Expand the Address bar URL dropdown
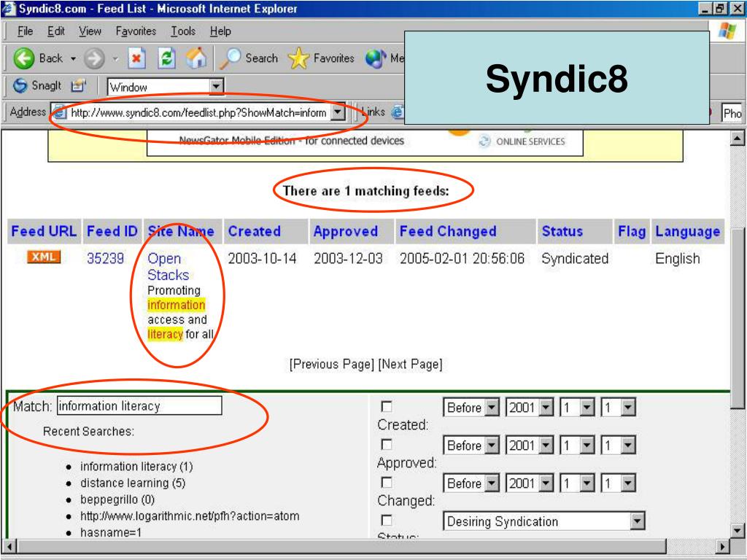 coord(338,112)
